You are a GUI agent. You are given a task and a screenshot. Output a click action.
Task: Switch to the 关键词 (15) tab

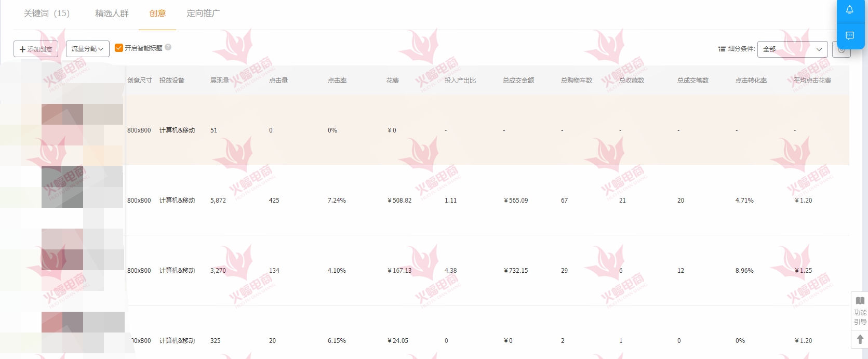tap(46, 13)
